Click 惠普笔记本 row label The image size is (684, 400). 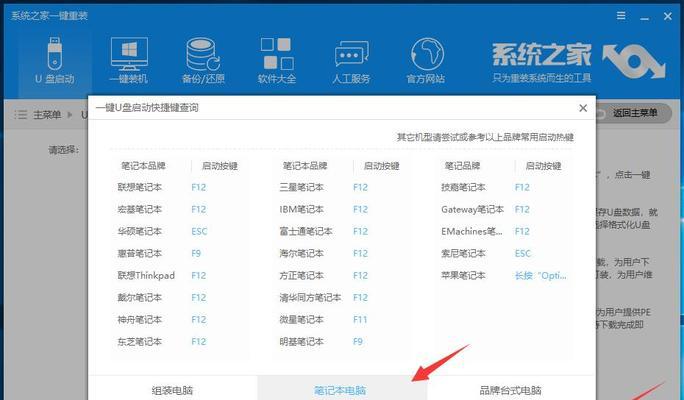coord(140,253)
